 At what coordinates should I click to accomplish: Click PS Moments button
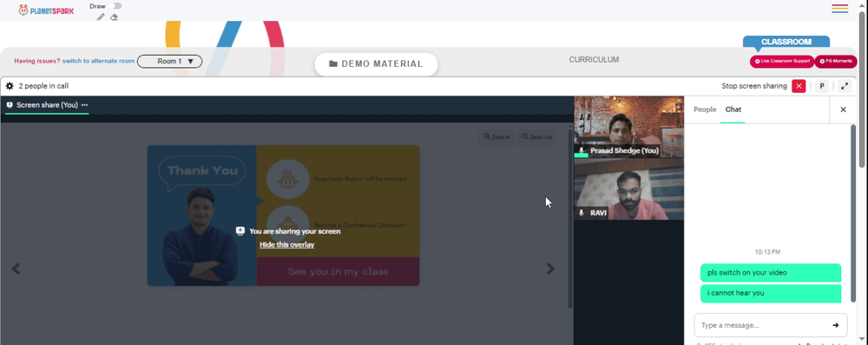click(x=836, y=61)
